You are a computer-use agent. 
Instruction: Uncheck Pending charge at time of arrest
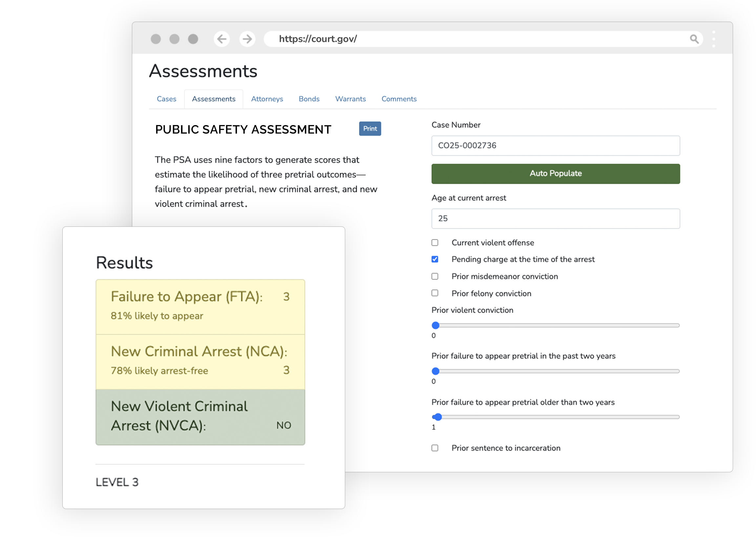point(435,259)
